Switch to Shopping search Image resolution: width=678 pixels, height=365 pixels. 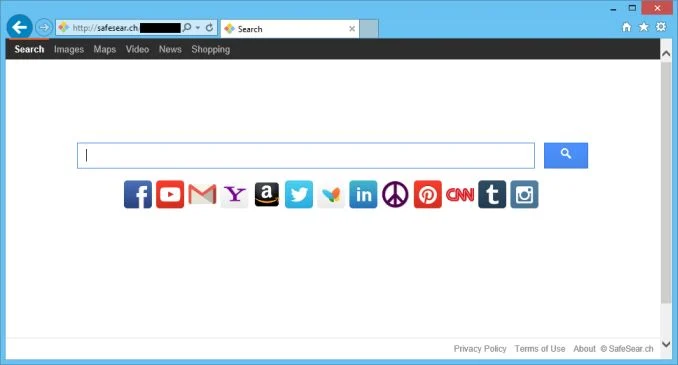211,49
